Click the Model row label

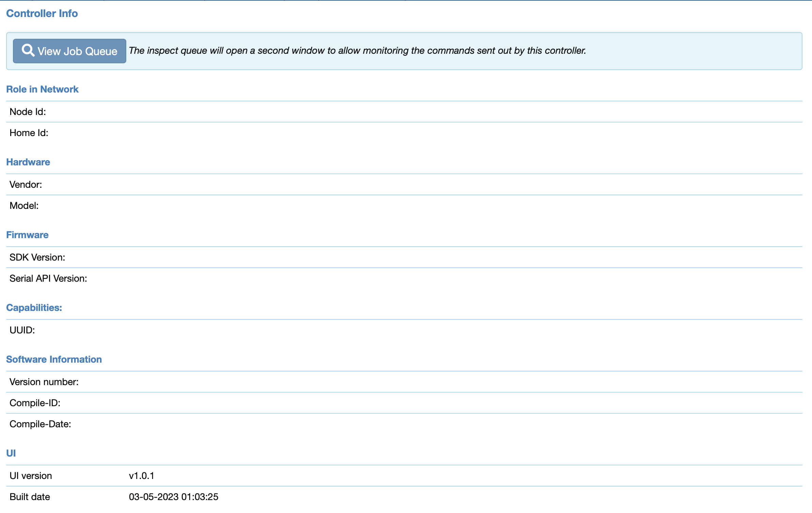24,205
